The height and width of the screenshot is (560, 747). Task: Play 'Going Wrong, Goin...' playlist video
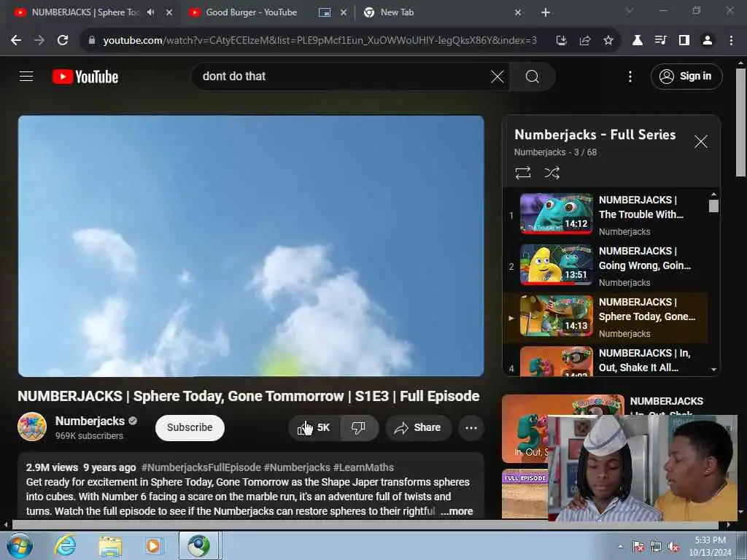(x=605, y=265)
